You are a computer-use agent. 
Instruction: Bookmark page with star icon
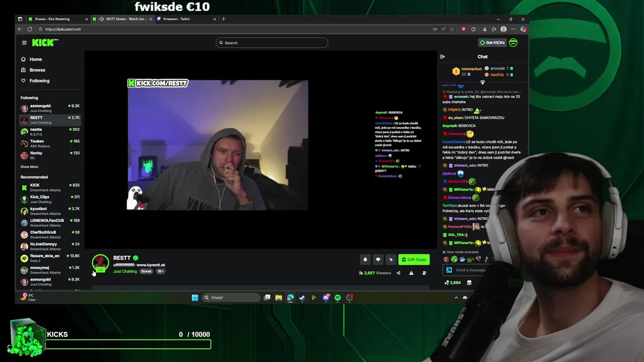(452, 29)
